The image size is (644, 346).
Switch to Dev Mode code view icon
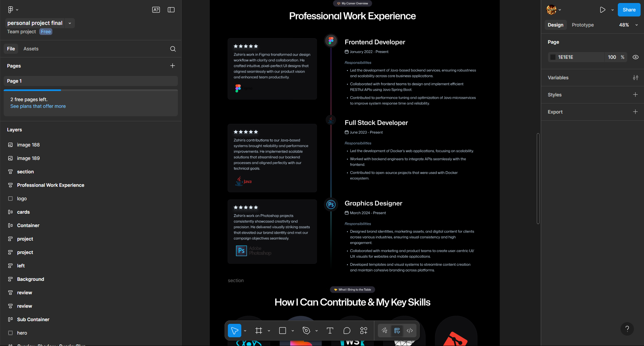point(409,331)
